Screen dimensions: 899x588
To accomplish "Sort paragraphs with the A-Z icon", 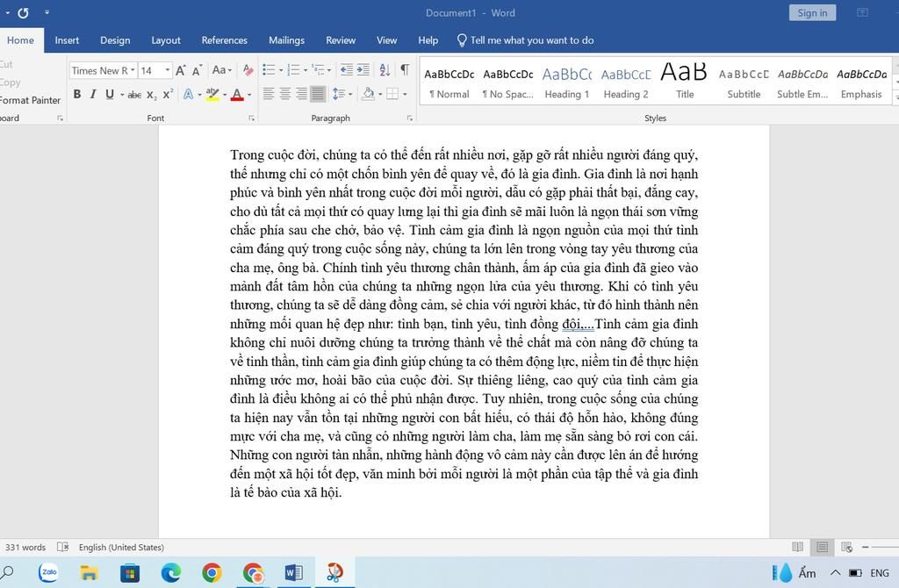I will click(385, 70).
